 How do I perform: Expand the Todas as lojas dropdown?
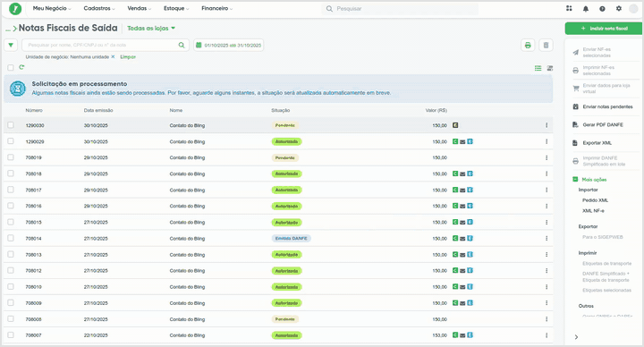click(151, 29)
